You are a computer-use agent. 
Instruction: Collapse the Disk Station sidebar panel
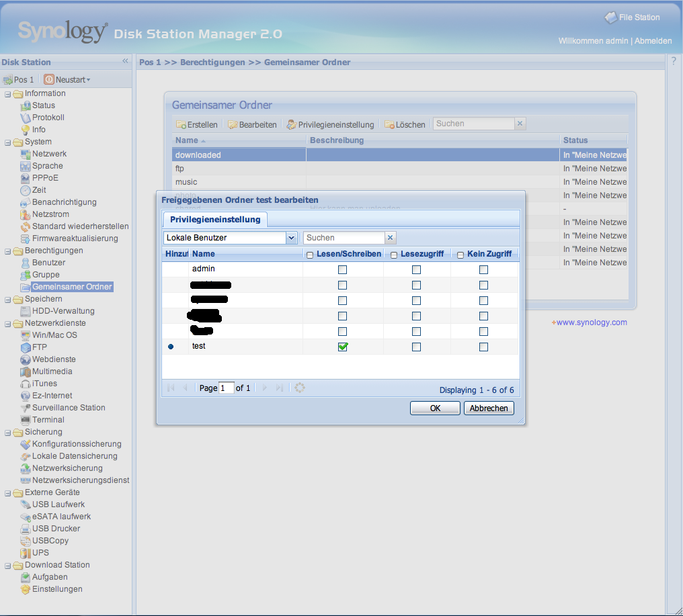[124, 61]
